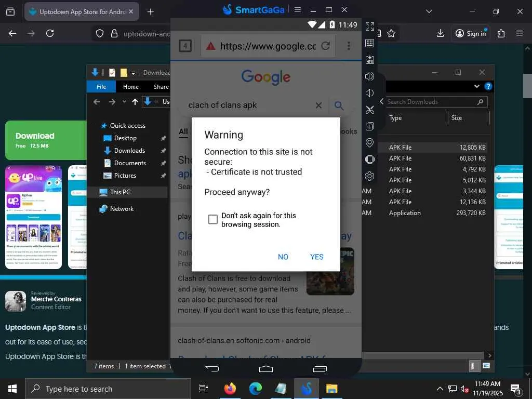The width and height of the screenshot is (532, 399).
Task: Check "Don't ask again for this browsing session"
Action: pyautogui.click(x=212, y=220)
